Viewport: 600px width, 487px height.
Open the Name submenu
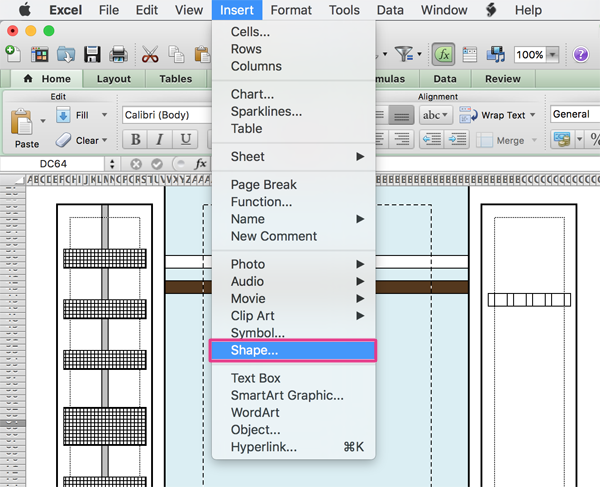293,219
